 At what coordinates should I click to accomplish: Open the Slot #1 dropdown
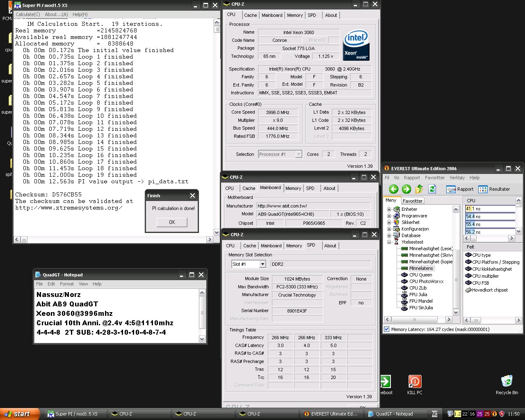pos(262,265)
